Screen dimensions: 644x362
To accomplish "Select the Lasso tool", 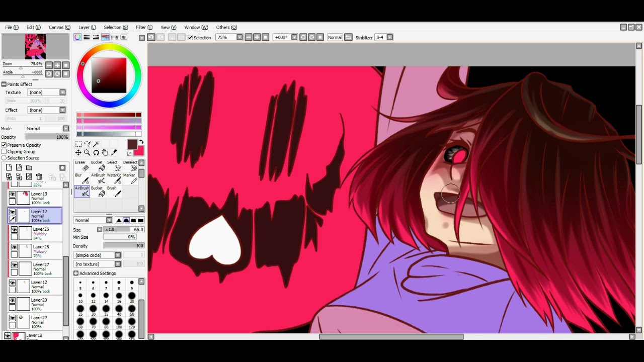I will tap(87, 144).
